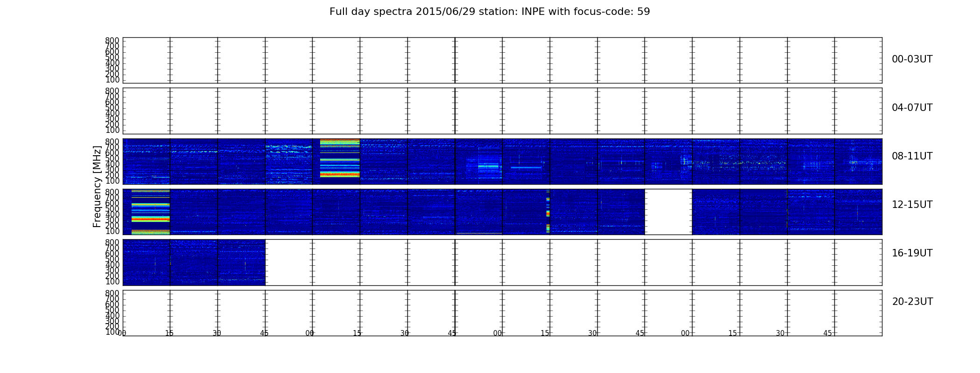Select the '08-11UT' row label
The image size is (980, 373).
pyautogui.click(x=912, y=156)
